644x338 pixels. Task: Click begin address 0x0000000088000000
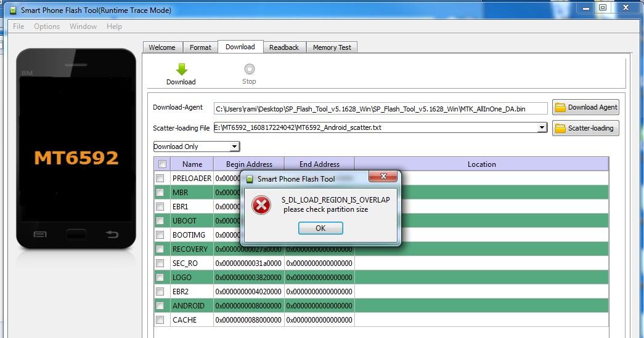tap(248, 320)
